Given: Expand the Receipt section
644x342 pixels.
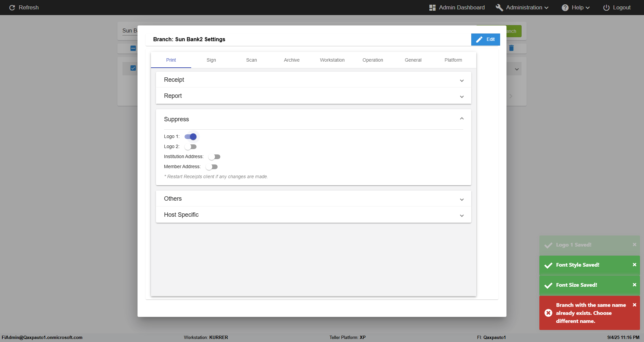Looking at the screenshot, I should pyautogui.click(x=462, y=80).
